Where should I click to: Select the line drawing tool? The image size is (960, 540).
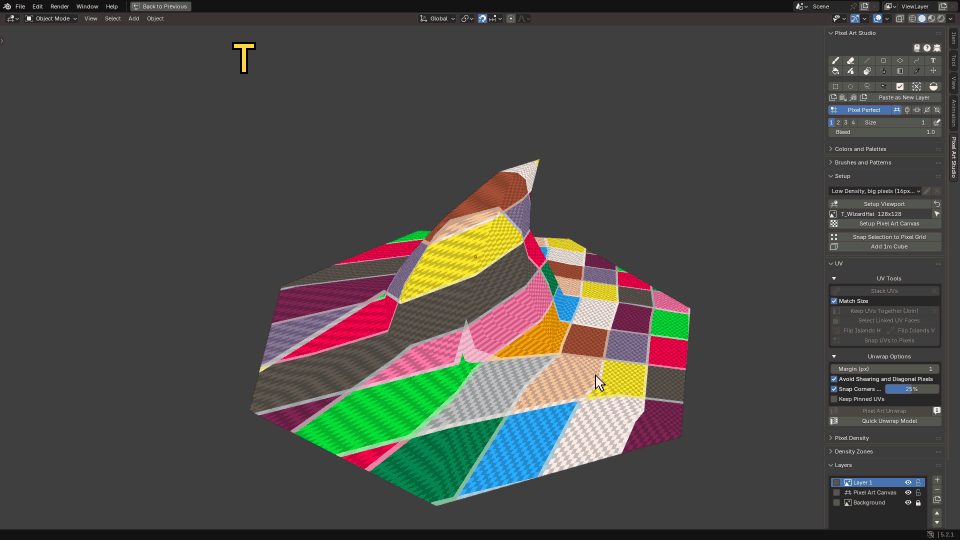867,61
